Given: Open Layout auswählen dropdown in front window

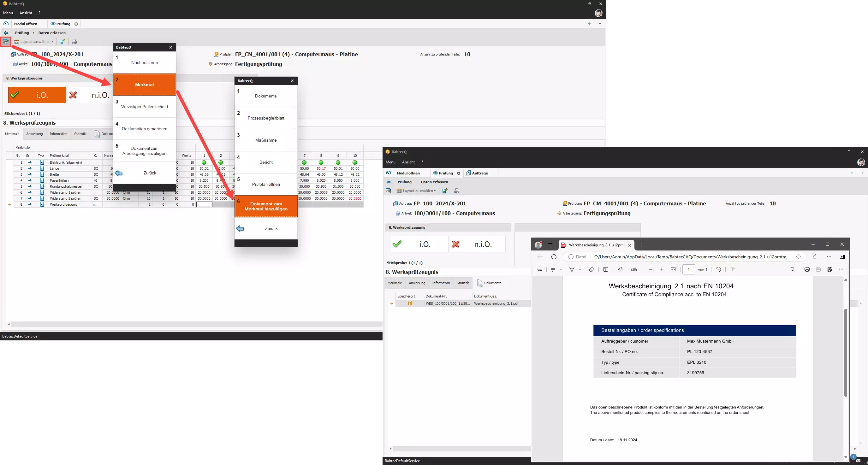Looking at the screenshot, I should [416, 191].
